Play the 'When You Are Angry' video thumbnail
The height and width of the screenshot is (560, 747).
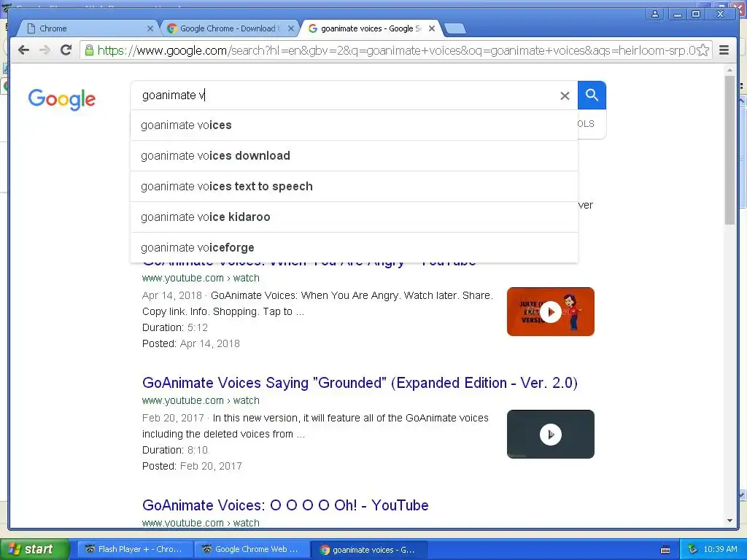point(551,312)
